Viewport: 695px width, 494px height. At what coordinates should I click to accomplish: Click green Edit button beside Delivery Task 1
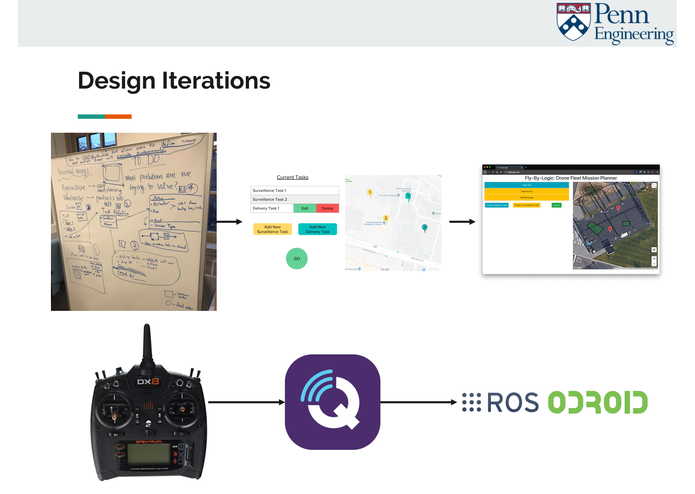(x=305, y=208)
